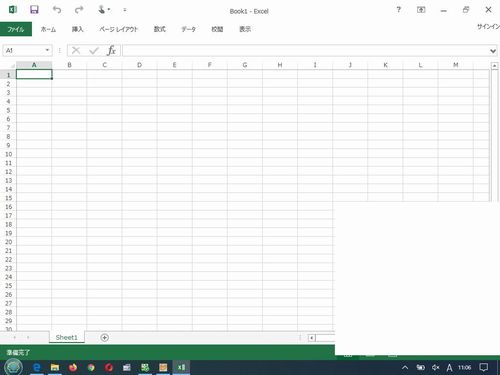
Task: Add a new sheet with the plus icon
Action: 104,338
